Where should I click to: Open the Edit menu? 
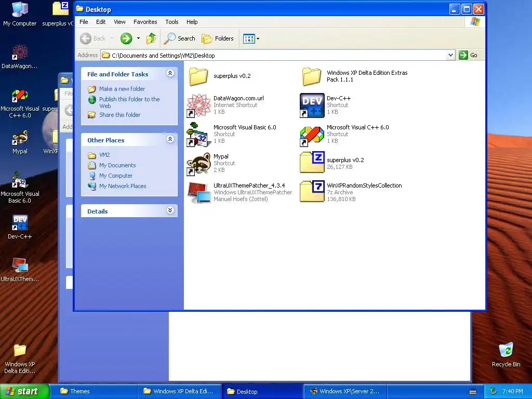(x=101, y=22)
